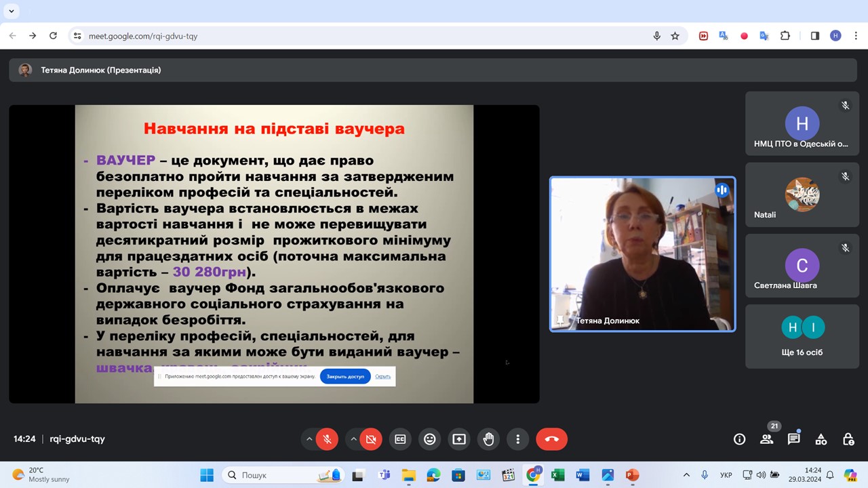Viewport: 868px width, 488px height.
Task: Leave the call with the red hang-up button
Action: click(x=551, y=439)
